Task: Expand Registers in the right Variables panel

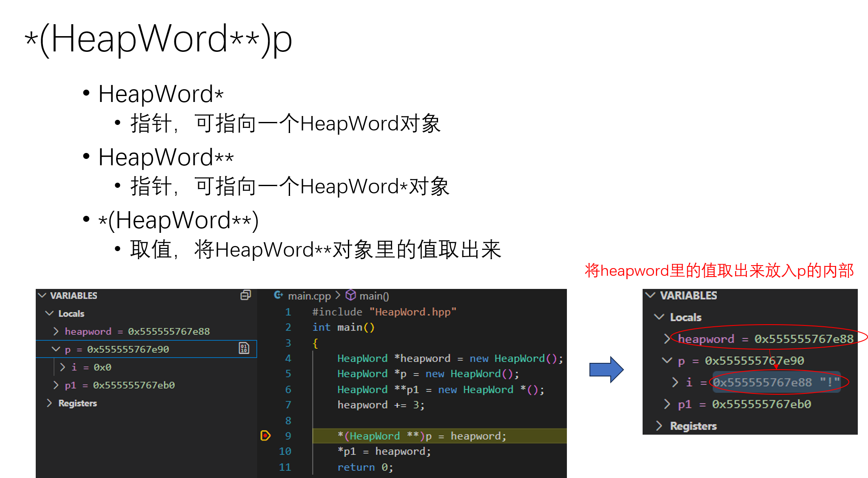Action: (659, 426)
